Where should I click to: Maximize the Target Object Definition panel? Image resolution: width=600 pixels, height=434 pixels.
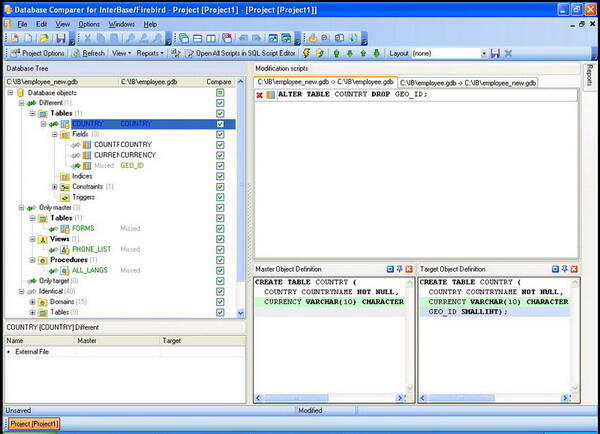555,269
